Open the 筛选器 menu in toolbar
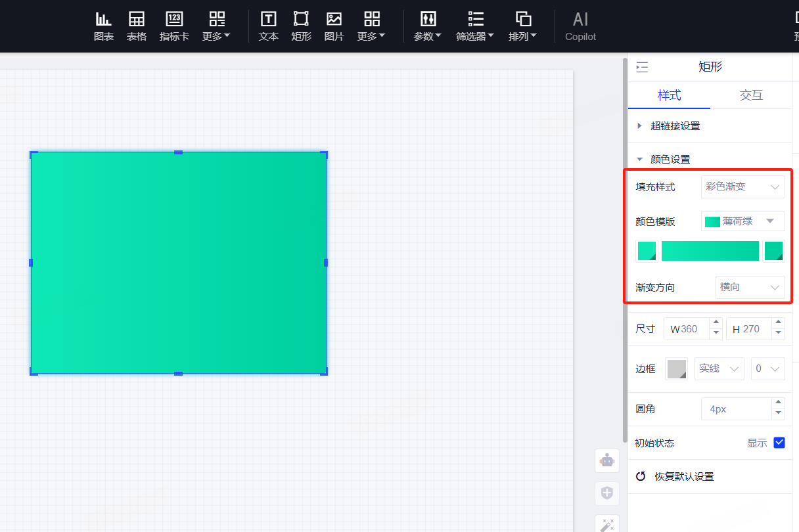The height and width of the screenshot is (532, 799). (474, 26)
